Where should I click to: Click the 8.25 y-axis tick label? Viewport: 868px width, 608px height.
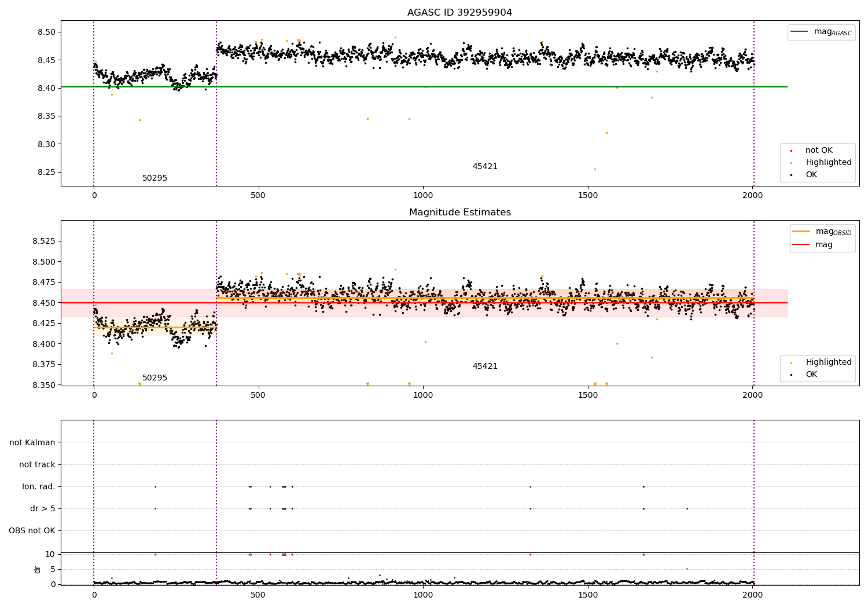coord(47,172)
